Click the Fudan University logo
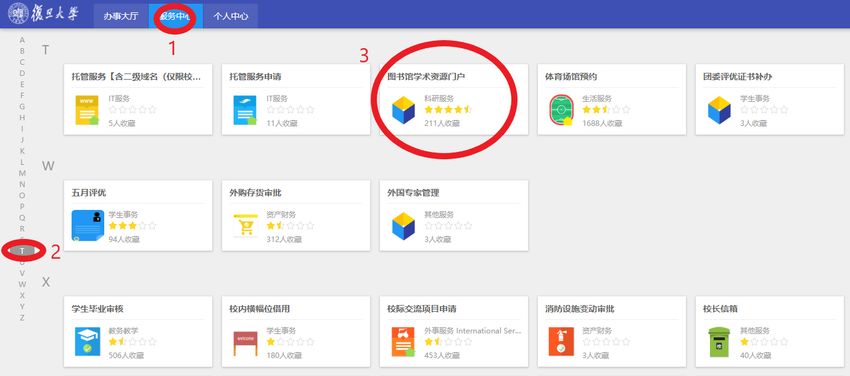Screen dimensions: 850x376 click(43, 15)
